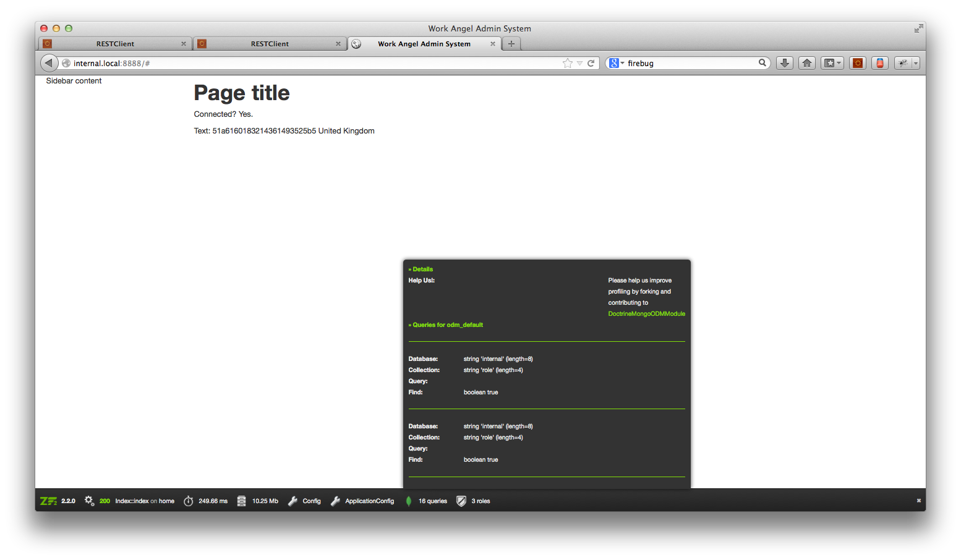Screen dimensions: 961x560
Task: Click the RESTClient toolbar icon
Action: point(858,63)
